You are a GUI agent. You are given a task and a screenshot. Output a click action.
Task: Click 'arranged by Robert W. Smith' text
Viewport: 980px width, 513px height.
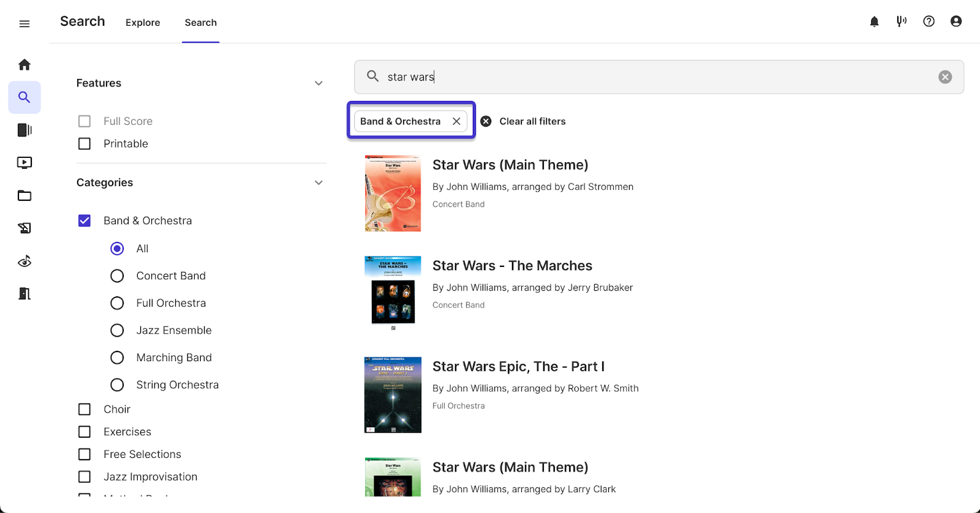pos(575,389)
